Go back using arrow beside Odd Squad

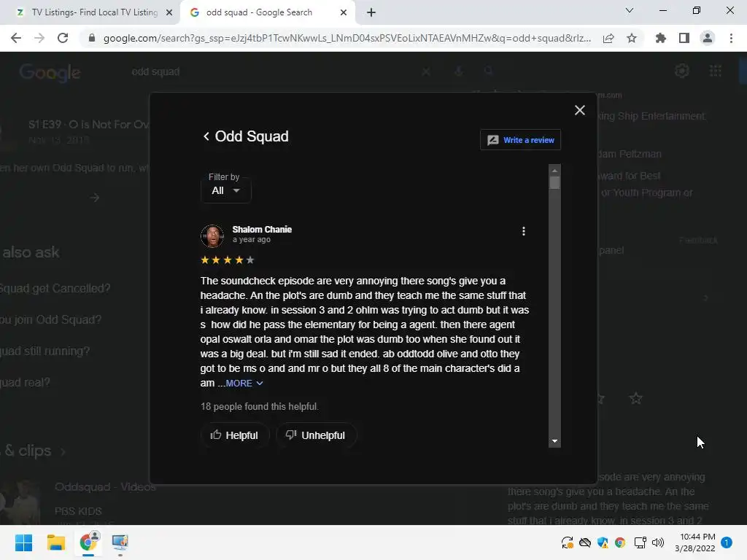click(x=206, y=136)
